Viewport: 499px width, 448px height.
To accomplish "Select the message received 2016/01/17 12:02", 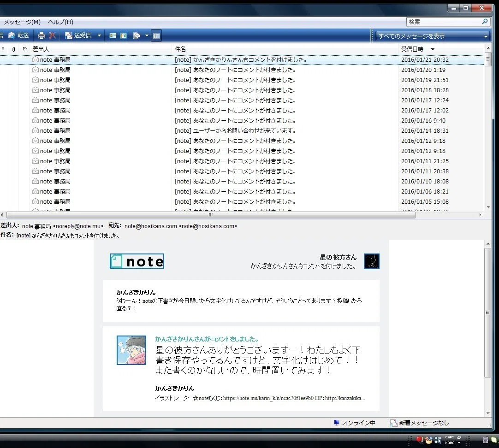I will (x=242, y=111).
